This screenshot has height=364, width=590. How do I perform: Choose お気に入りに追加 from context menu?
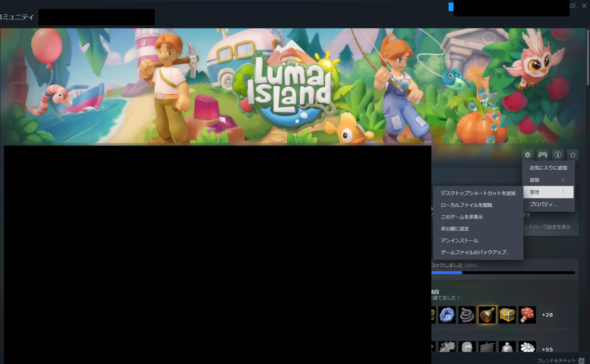tap(548, 168)
